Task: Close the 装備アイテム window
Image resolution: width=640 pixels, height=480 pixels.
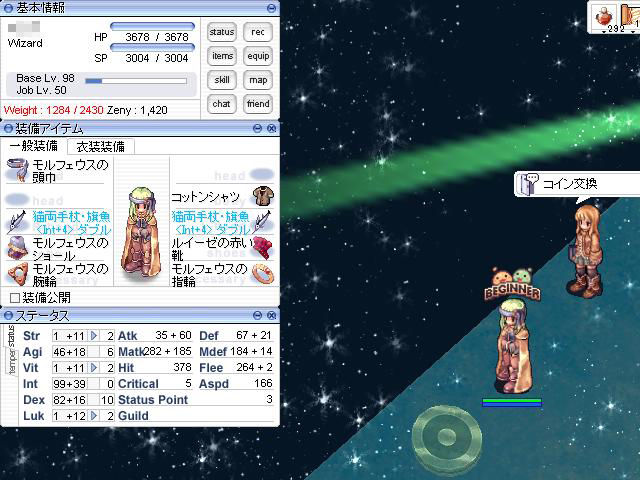Action: 271,129
